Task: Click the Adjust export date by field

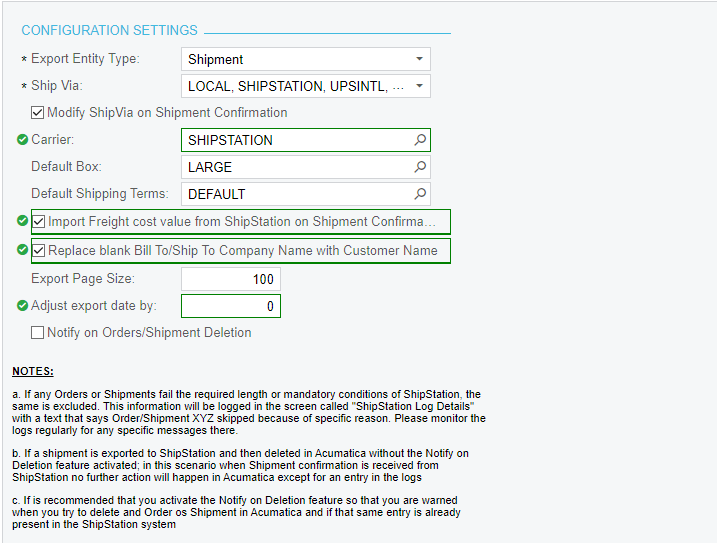Action: (x=231, y=306)
